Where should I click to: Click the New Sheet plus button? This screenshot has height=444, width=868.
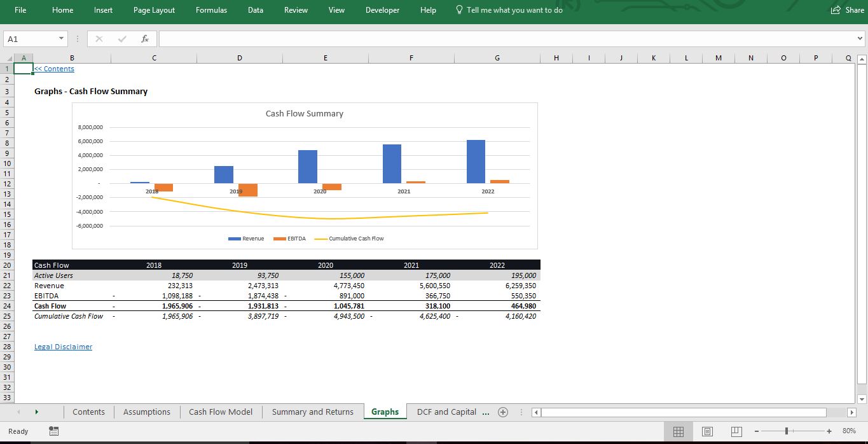pyautogui.click(x=502, y=412)
